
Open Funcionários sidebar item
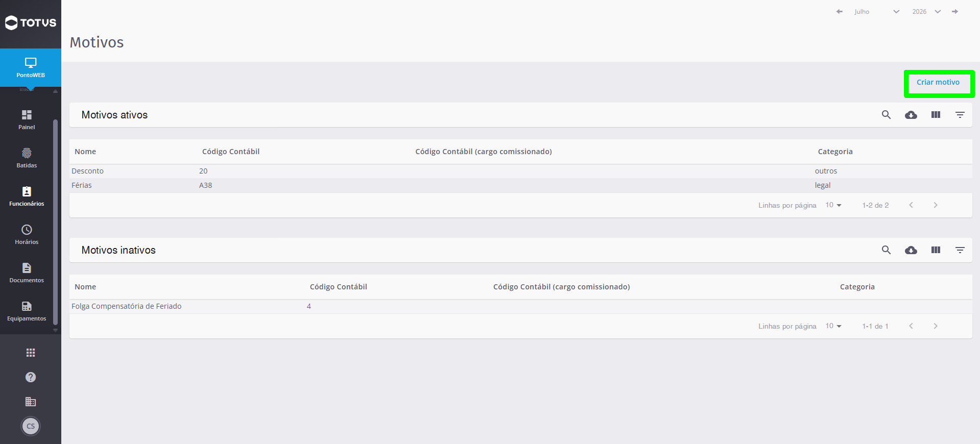(x=27, y=196)
